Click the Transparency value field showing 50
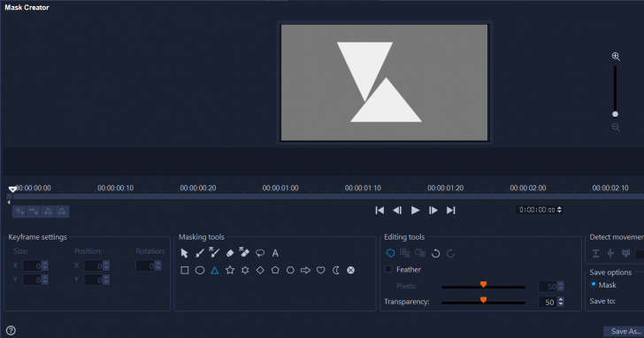This screenshot has height=338, width=644. [548, 302]
